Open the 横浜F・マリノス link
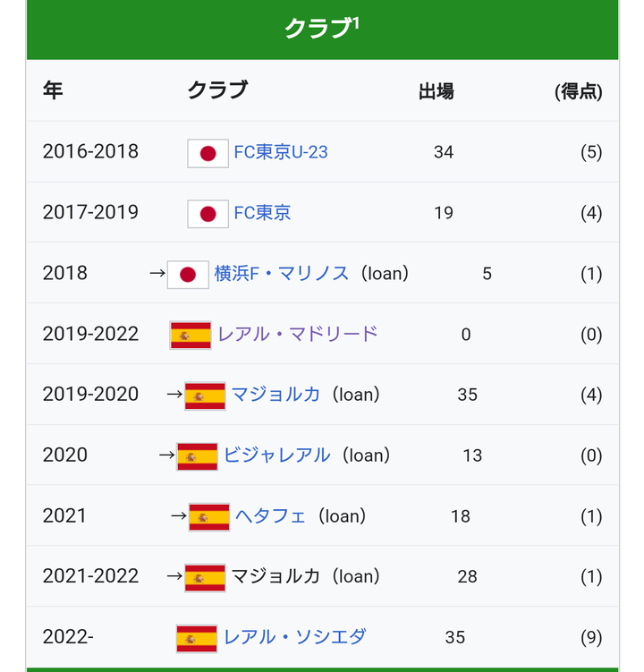This screenshot has height=672, width=644. (x=282, y=274)
